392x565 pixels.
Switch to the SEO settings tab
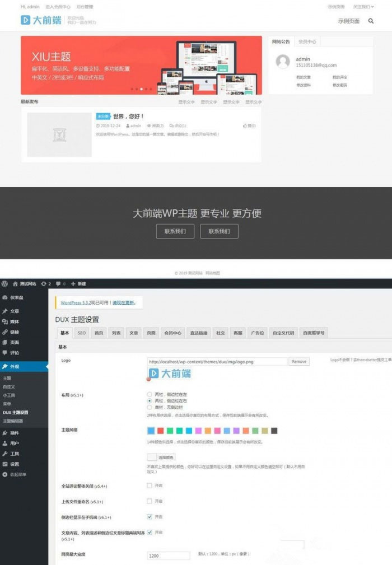point(82,333)
